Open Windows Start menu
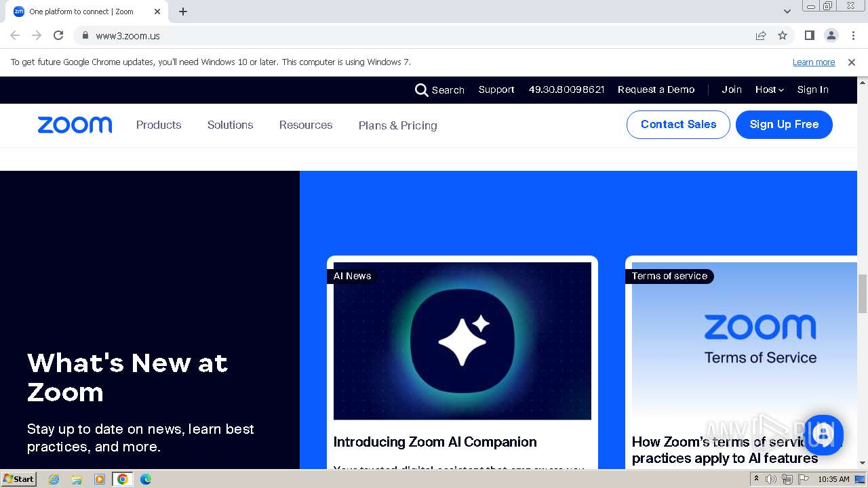 point(19,479)
